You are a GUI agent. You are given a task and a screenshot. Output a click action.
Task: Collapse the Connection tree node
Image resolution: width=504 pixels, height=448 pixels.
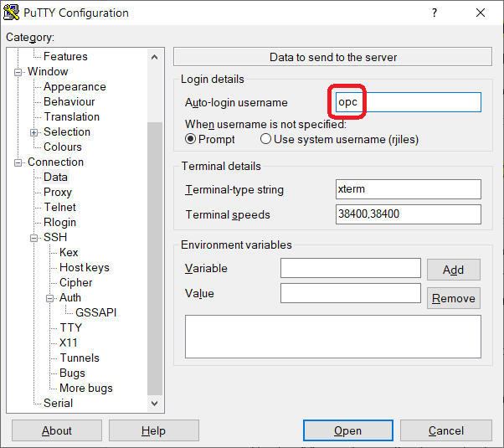[18, 162]
